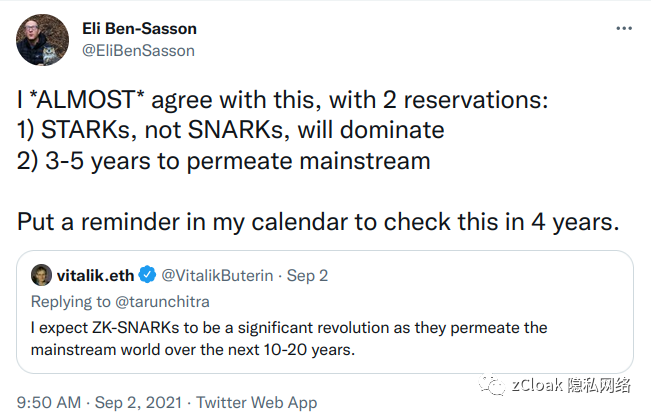This screenshot has height=414, width=651.
Task: Click the blue verified badge
Action: point(147,275)
